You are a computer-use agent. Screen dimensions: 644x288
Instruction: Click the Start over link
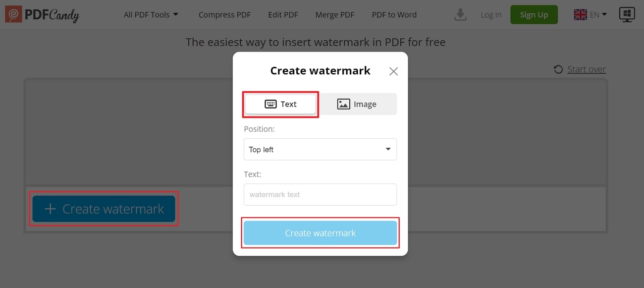[x=586, y=69]
